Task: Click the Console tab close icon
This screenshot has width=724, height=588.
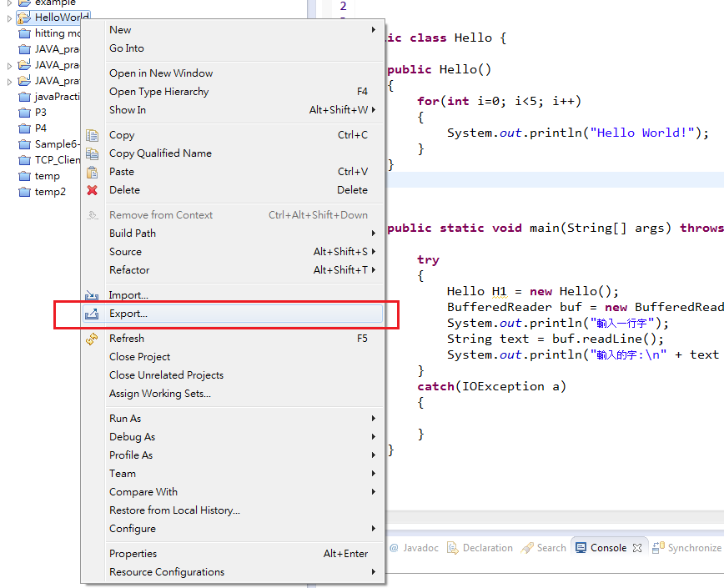Action: coord(637,548)
